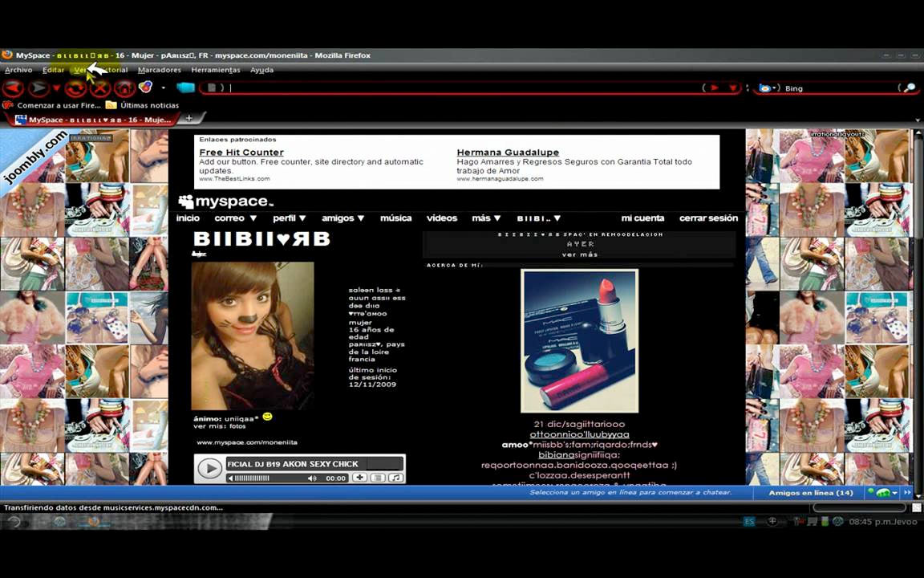
Task: Click the joombly.com corner banner
Action: (x=35, y=157)
